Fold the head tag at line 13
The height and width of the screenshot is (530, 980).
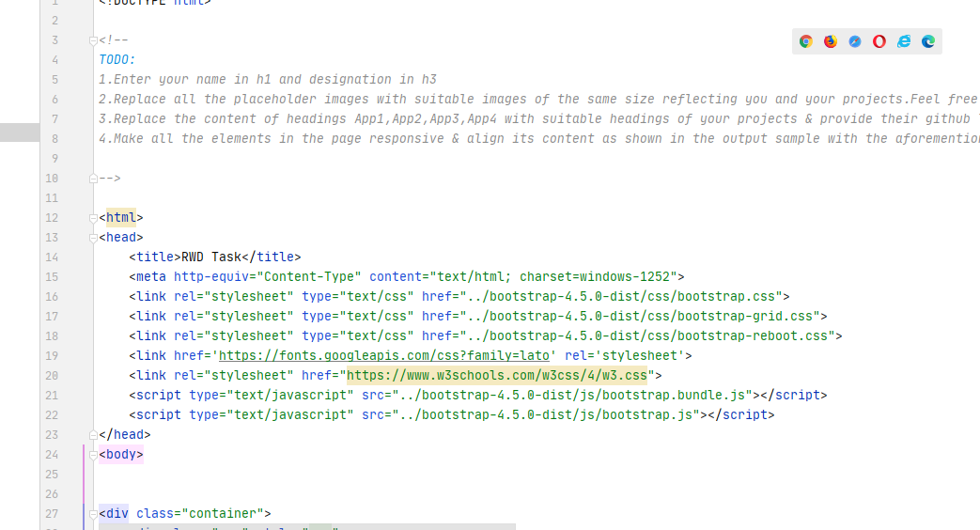click(93, 238)
